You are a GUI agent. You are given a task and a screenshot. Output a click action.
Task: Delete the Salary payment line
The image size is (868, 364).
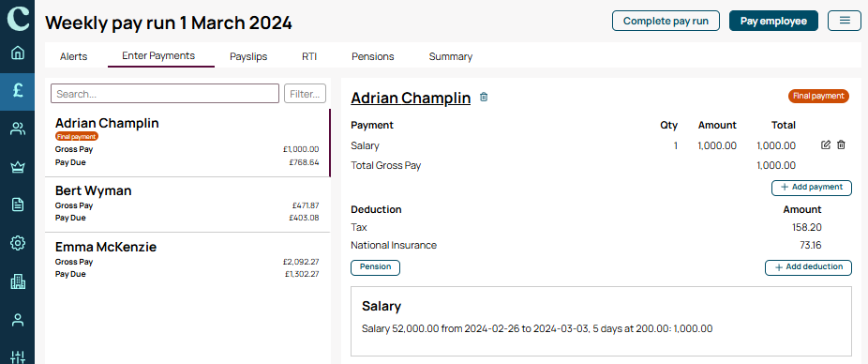[841, 145]
